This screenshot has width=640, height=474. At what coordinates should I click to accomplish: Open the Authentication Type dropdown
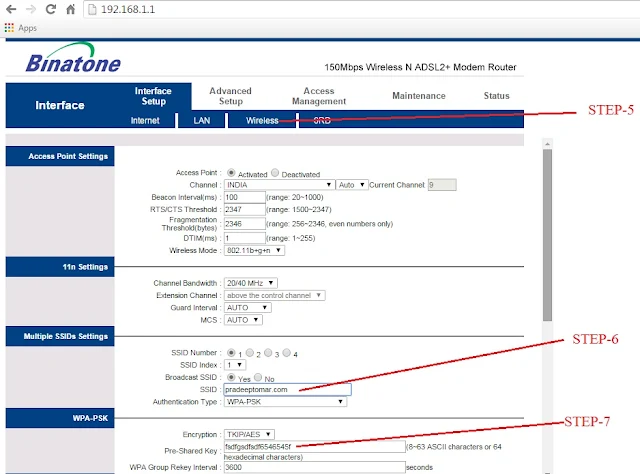click(285, 402)
